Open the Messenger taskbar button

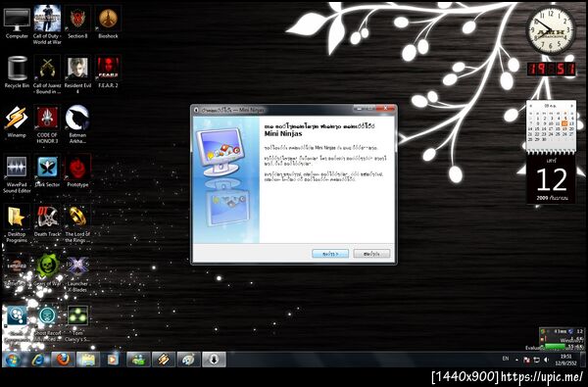(x=138, y=360)
